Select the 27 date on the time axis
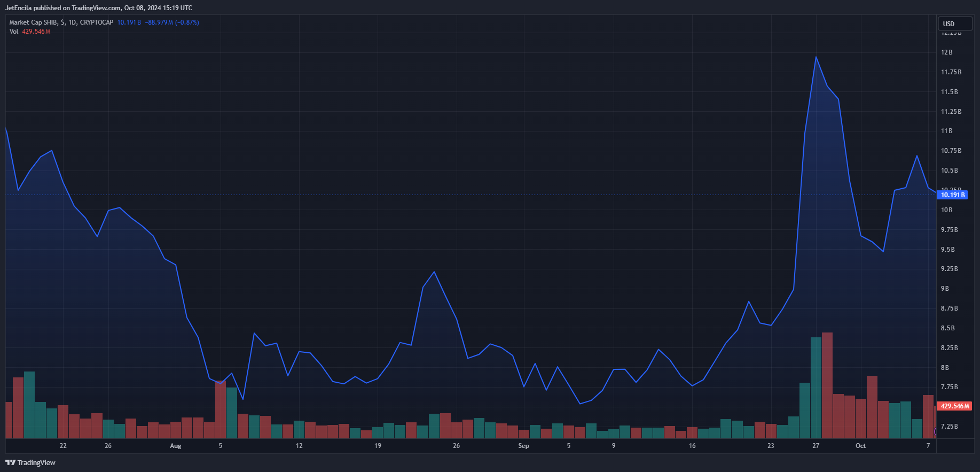980x472 pixels. tap(816, 446)
